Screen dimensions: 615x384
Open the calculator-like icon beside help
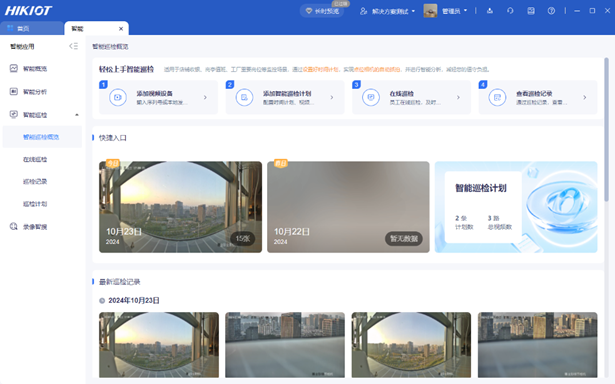pyautogui.click(x=531, y=11)
